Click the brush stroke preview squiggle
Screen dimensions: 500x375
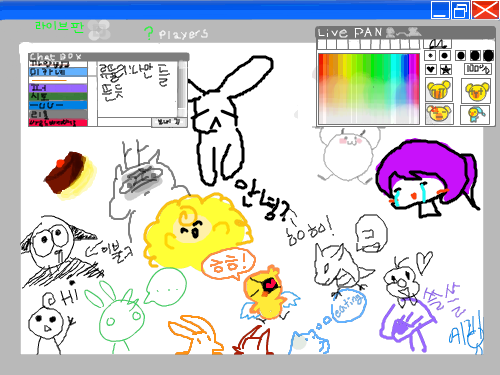437,44
